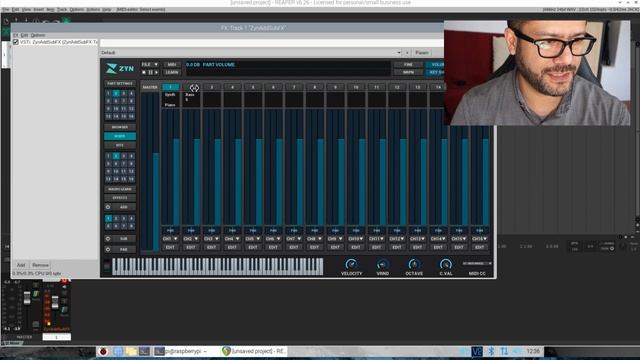This screenshot has width=640, height=360.
Task: Switch to the MIXER view
Action: [120, 136]
